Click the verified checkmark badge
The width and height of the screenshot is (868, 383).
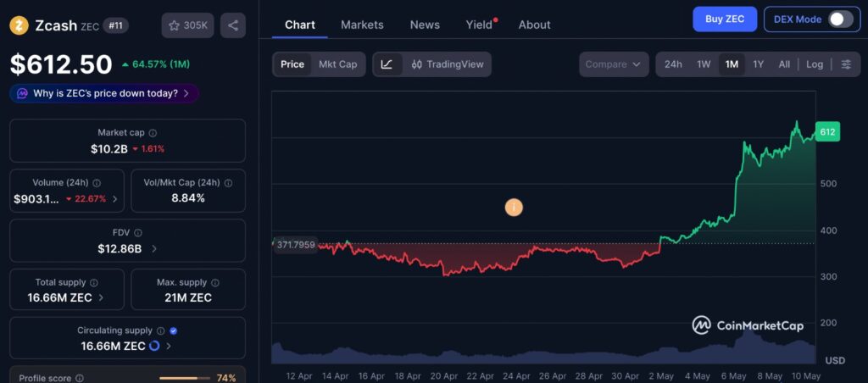[173, 331]
